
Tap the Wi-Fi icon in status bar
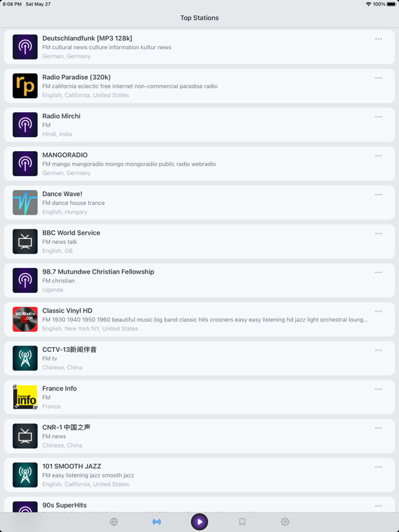pyautogui.click(x=369, y=4)
